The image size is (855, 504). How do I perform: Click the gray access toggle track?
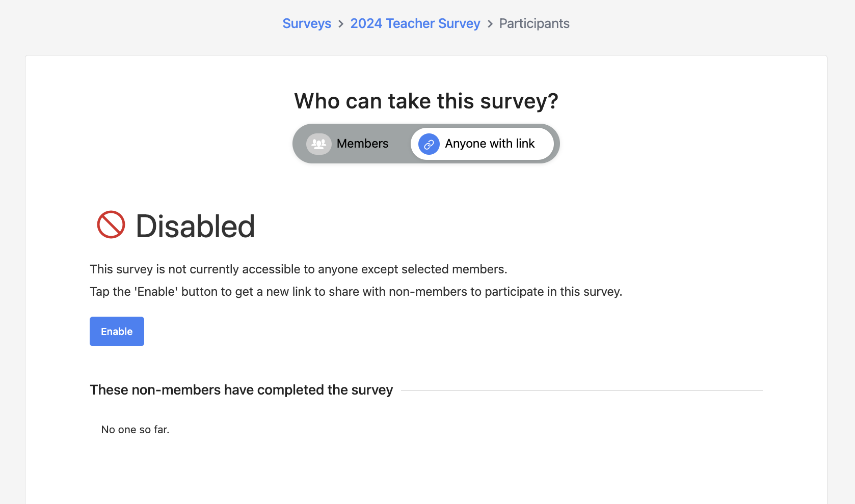tap(426, 144)
